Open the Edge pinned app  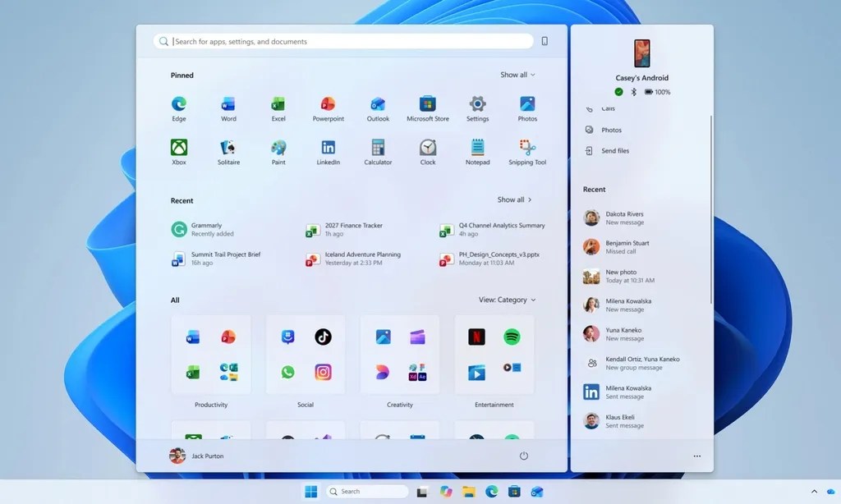pos(178,109)
